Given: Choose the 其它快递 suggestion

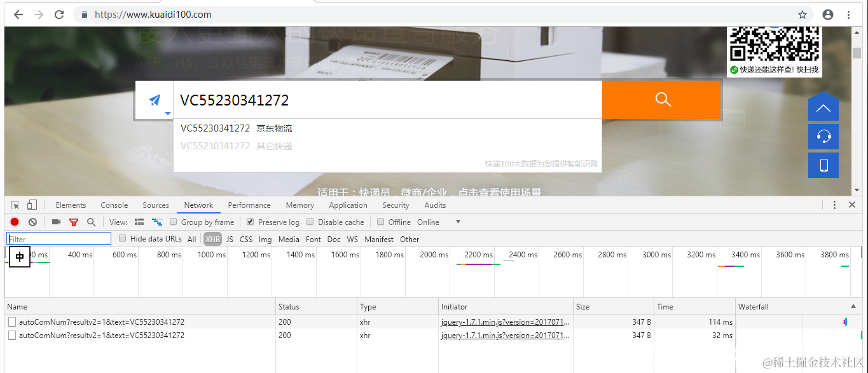Looking at the screenshot, I should (387, 146).
